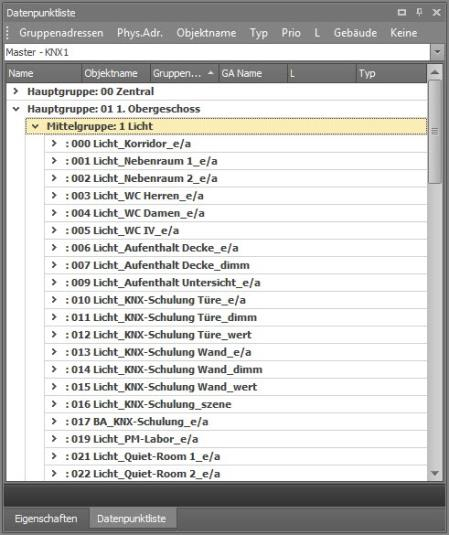The height and width of the screenshot is (535, 449).
Task: Click Gebäude in the toolbar
Action: [x=355, y=33]
